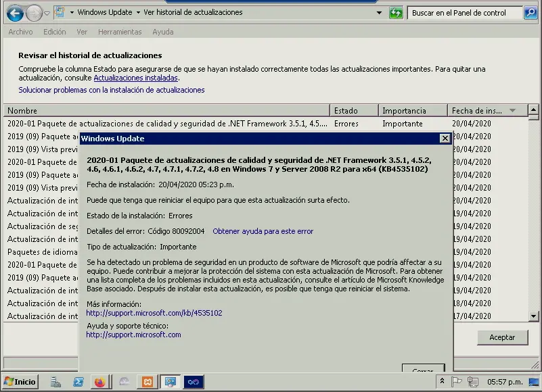
Task: Open the Ayuda menu
Action: coord(163,32)
